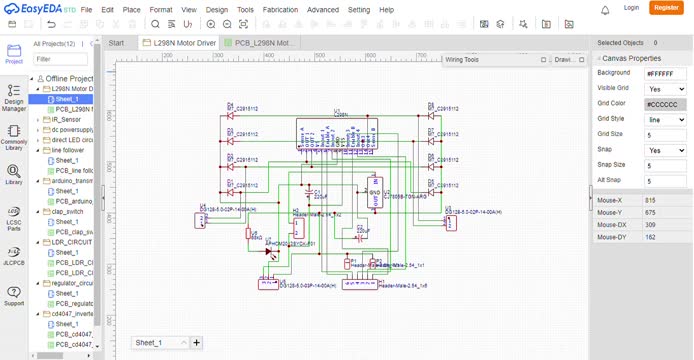Add a new sheet with plus button
This screenshot has width=694, height=360.
coord(197,342)
